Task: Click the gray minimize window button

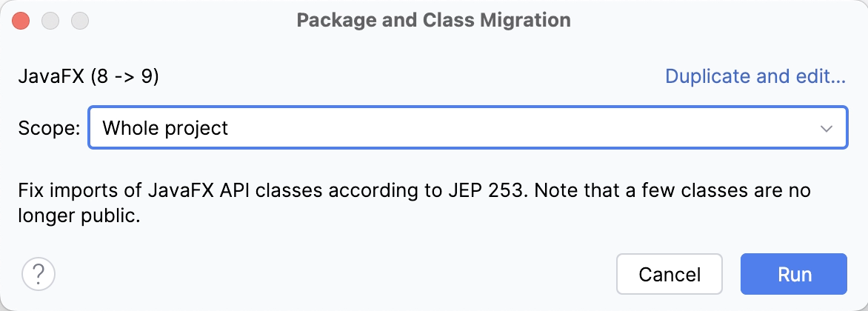Action: [50, 20]
